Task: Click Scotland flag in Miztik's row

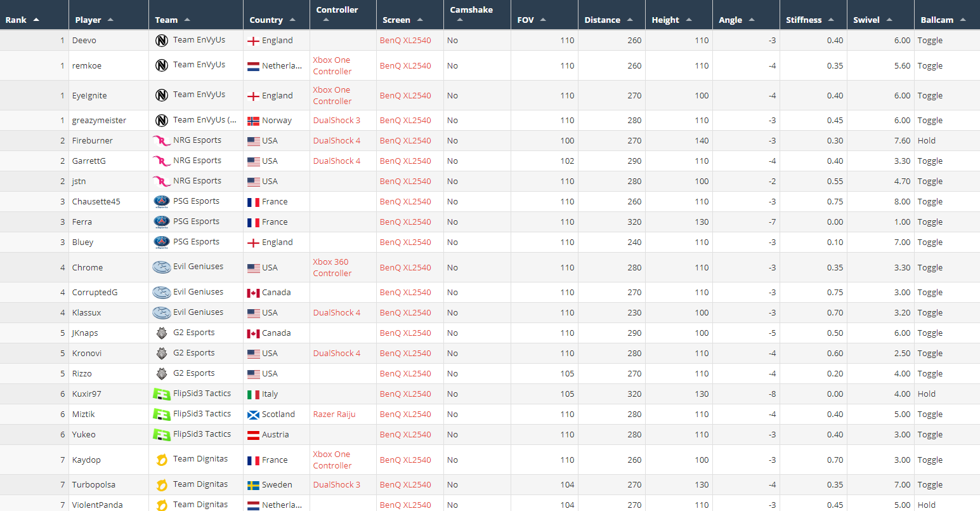Action: [253, 415]
